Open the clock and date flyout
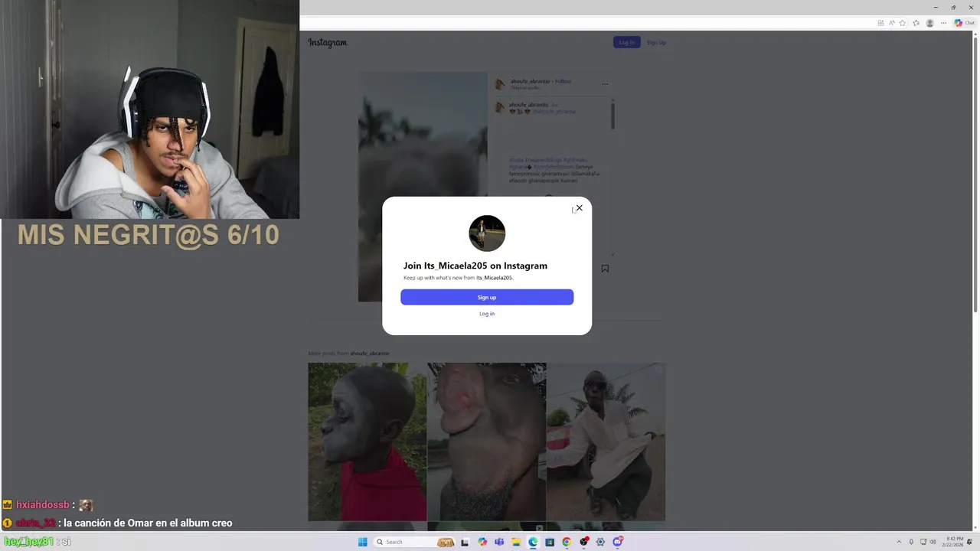The image size is (980, 551). tap(953, 542)
